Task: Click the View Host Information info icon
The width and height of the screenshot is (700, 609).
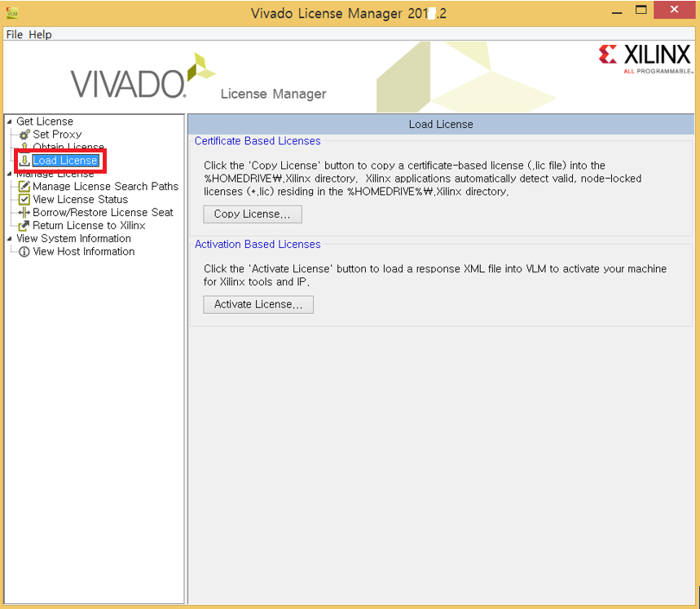Action: click(x=24, y=252)
